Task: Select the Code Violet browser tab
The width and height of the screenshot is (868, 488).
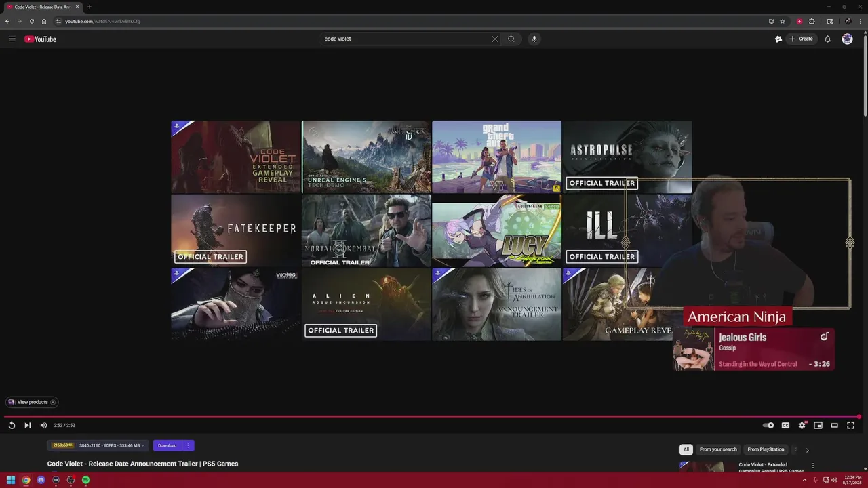Action: pyautogui.click(x=42, y=7)
